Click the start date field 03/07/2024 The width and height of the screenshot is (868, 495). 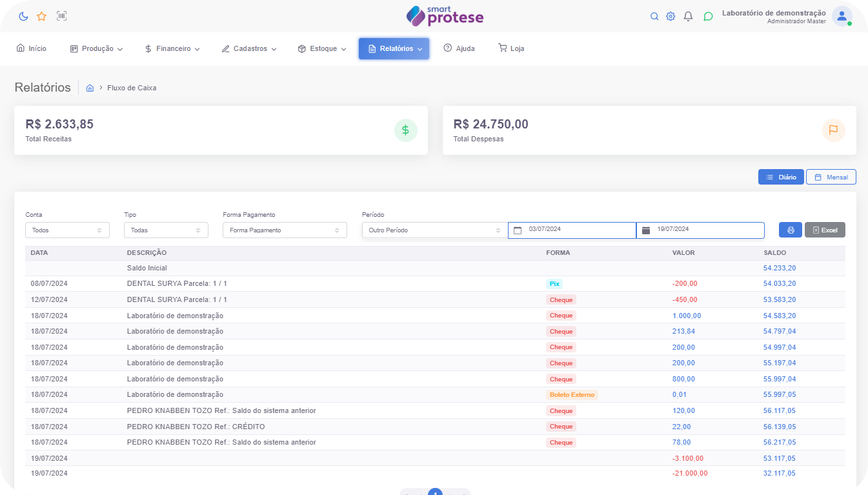click(x=572, y=230)
